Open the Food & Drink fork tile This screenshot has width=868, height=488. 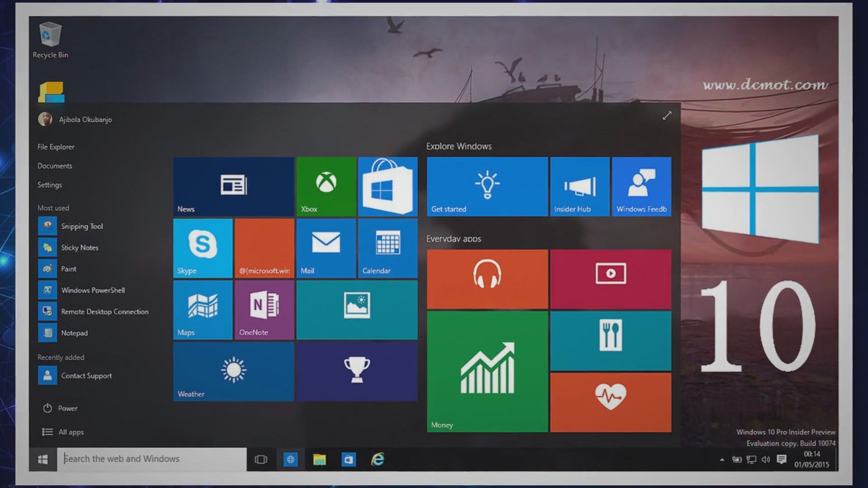[x=611, y=341]
